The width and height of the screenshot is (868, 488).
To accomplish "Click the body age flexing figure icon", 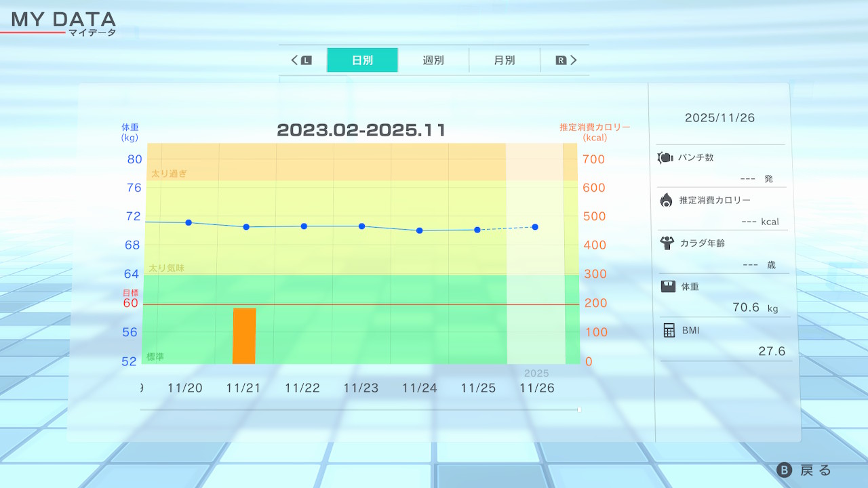I will 667,243.
